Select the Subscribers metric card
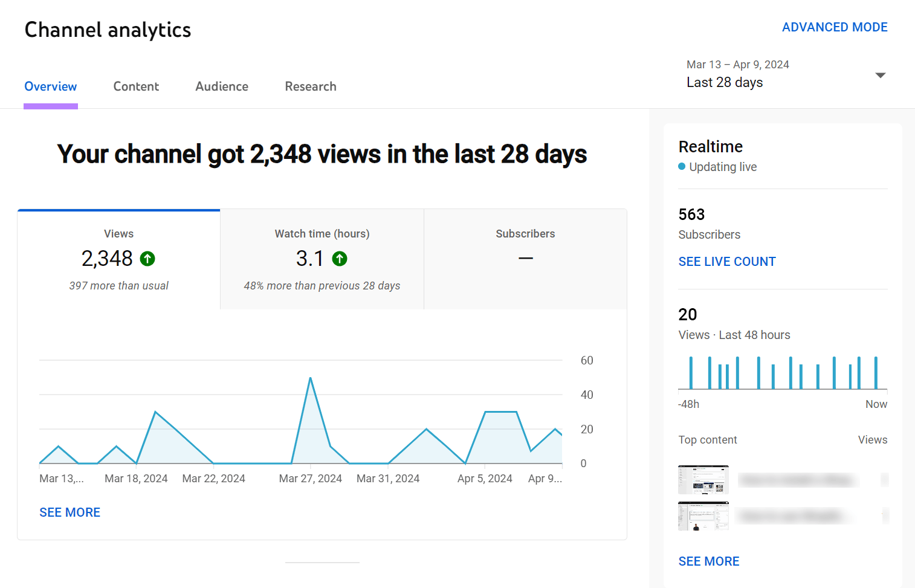The width and height of the screenshot is (915, 588). coord(525,259)
